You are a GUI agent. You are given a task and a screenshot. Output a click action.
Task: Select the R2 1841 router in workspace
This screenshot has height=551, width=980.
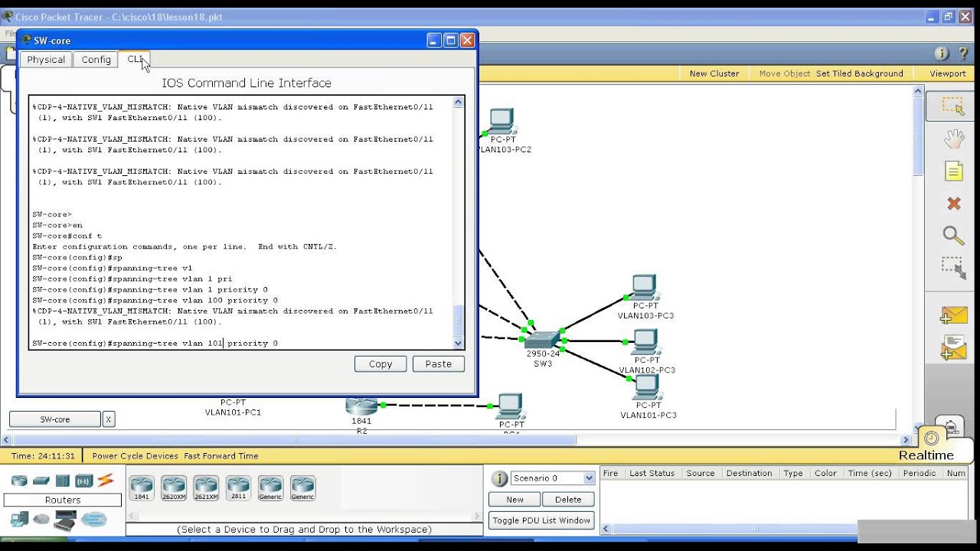[361, 406]
